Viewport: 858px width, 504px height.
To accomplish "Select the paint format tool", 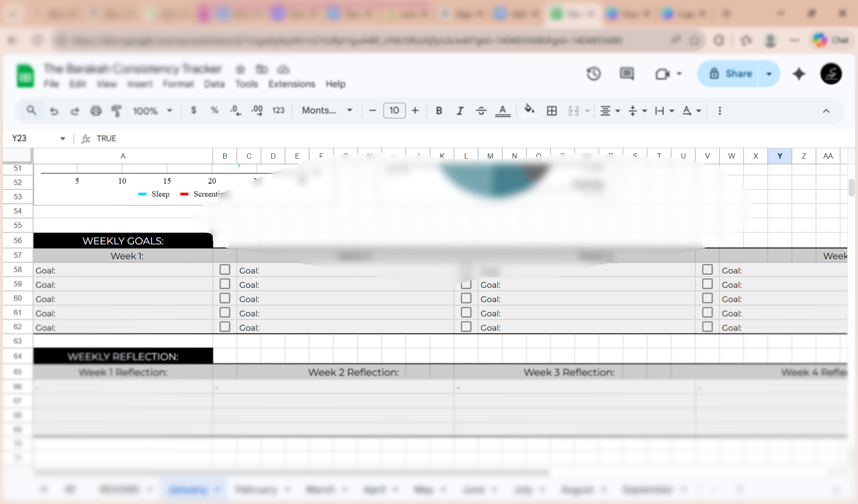I will 117,110.
